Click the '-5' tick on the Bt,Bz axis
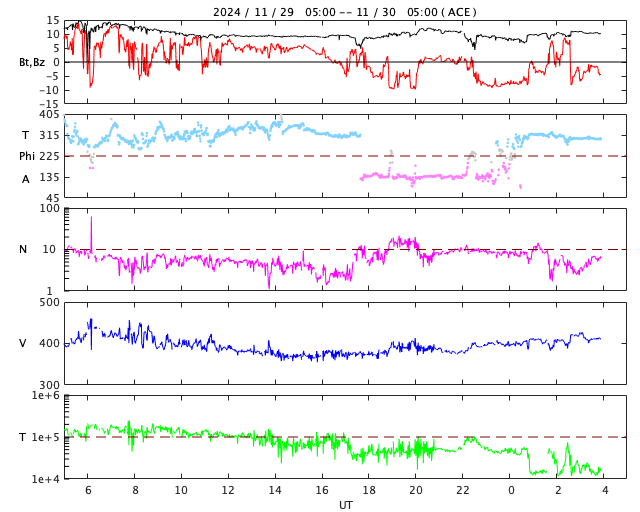The width and height of the screenshot is (640, 512). tap(52, 76)
